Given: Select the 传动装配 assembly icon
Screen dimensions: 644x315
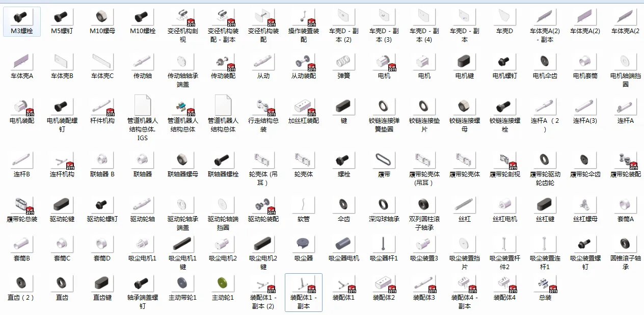Looking at the screenshot, I should [223, 62].
